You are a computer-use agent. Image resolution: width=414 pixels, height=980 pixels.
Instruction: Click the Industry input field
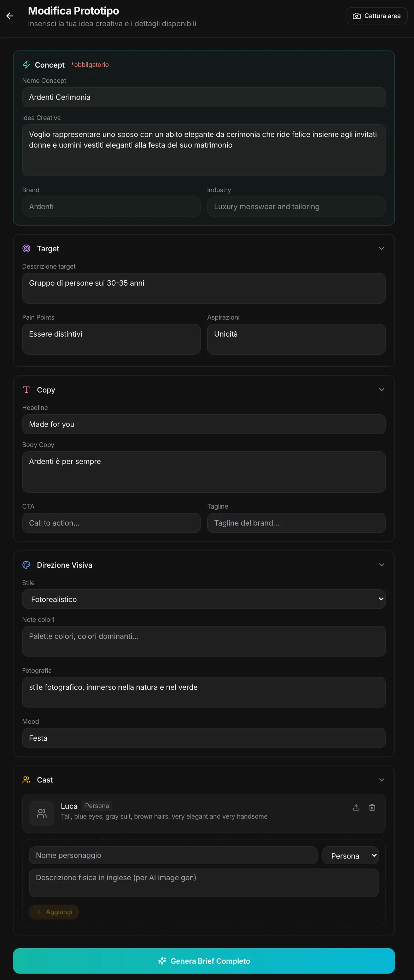(x=297, y=207)
